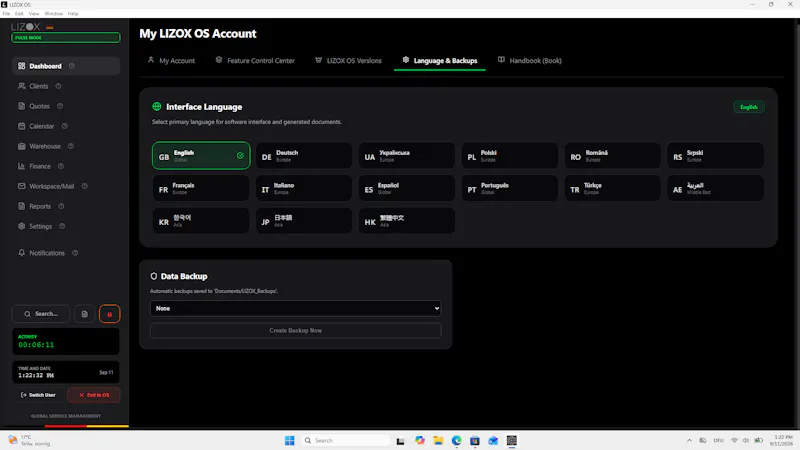Open the backup frequency dropdown showing None
Screen dimensions: 800x450
(x=295, y=308)
